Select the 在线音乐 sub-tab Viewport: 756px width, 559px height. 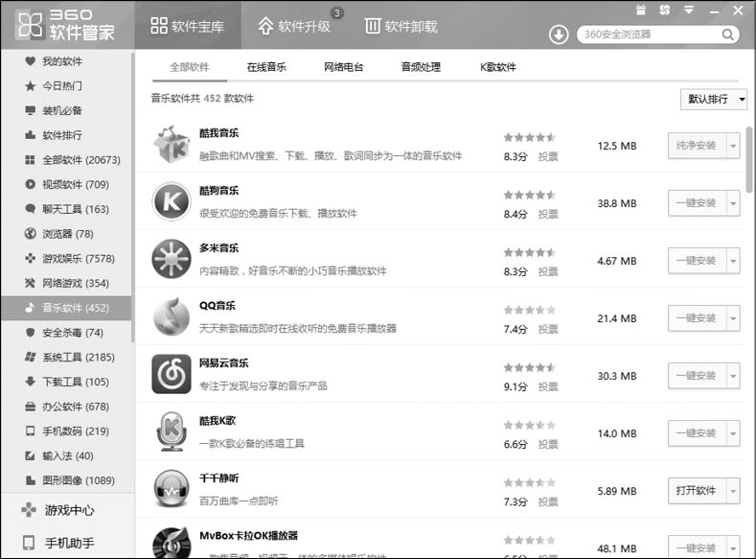click(x=266, y=67)
